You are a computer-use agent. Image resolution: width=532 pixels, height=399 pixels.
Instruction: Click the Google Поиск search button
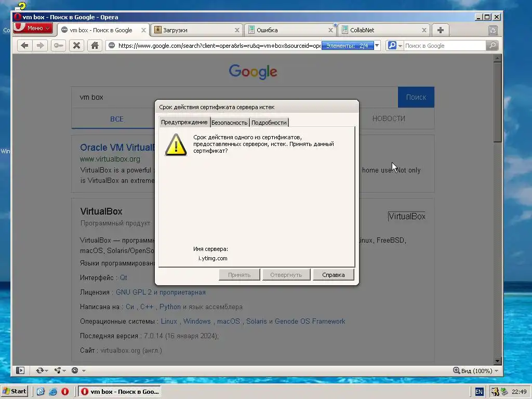point(416,97)
